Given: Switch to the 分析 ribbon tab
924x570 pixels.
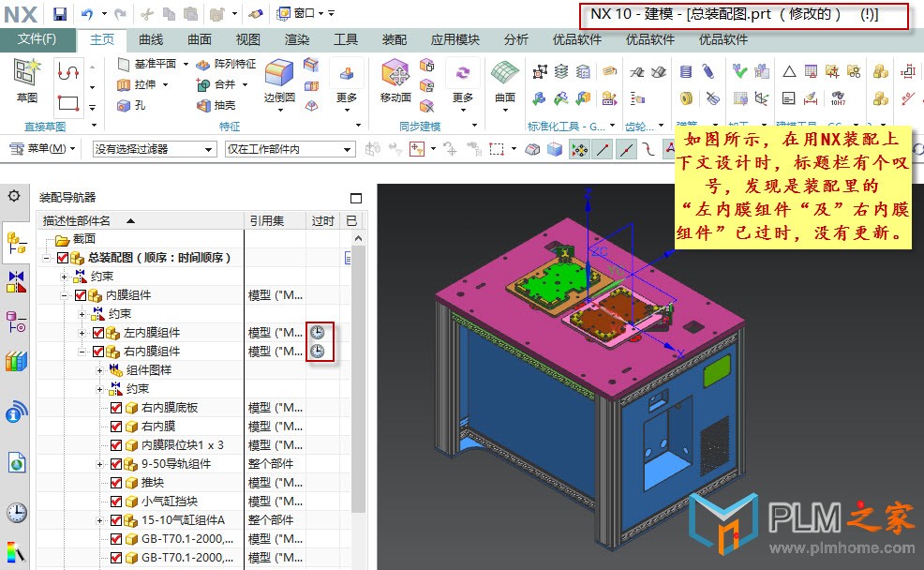Looking at the screenshot, I should 515,39.
